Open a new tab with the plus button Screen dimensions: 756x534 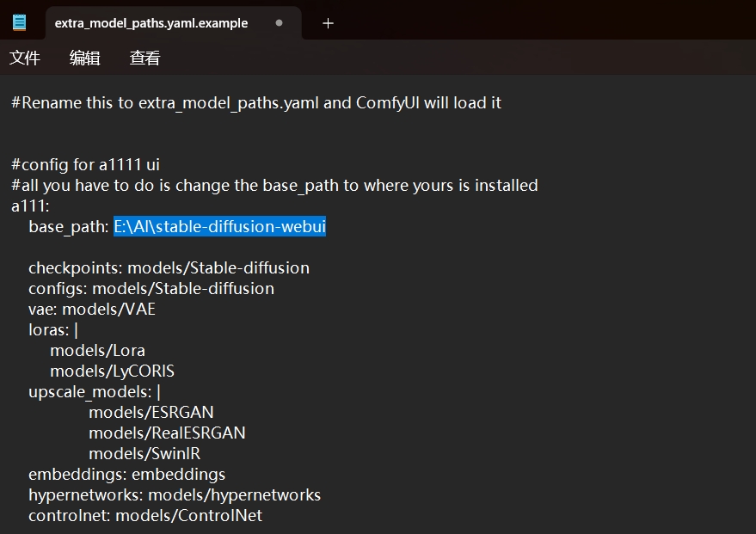[327, 23]
